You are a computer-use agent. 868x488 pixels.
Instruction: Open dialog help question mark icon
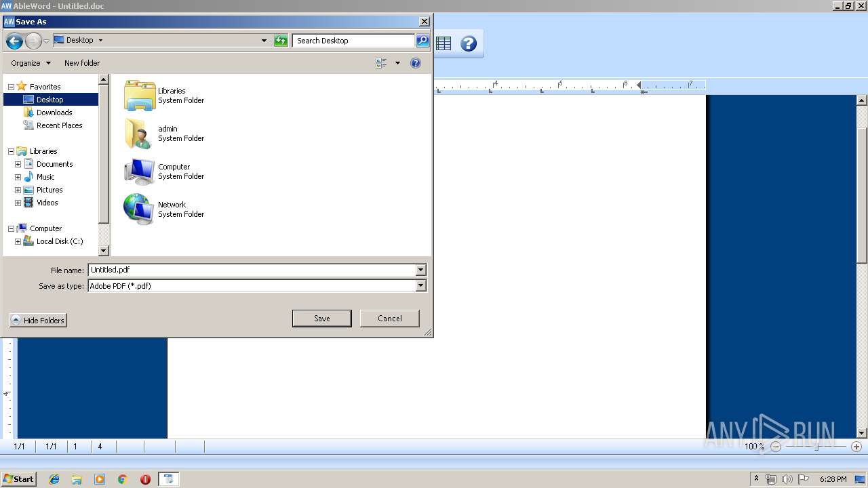(x=416, y=63)
